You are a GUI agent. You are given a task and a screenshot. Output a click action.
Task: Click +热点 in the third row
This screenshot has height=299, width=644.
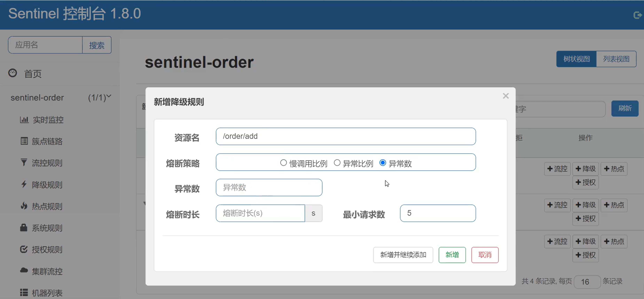point(614,241)
